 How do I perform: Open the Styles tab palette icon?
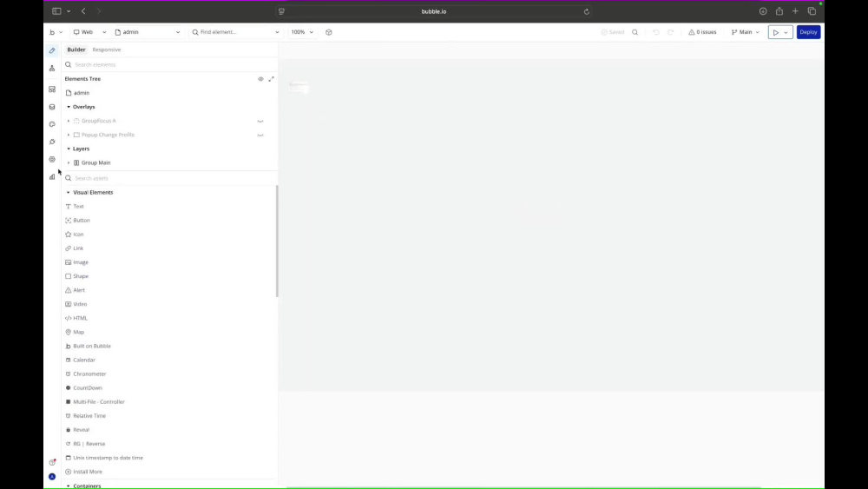[x=52, y=124]
